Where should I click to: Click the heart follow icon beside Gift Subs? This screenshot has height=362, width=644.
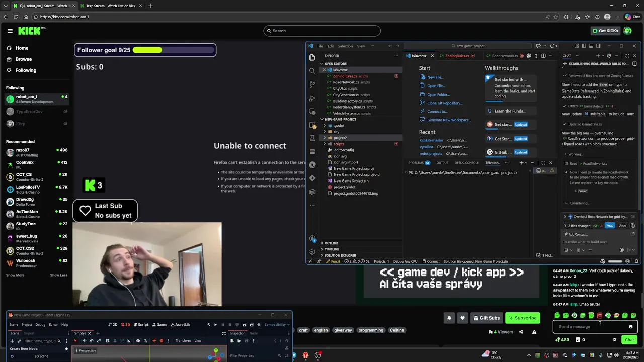462,318
